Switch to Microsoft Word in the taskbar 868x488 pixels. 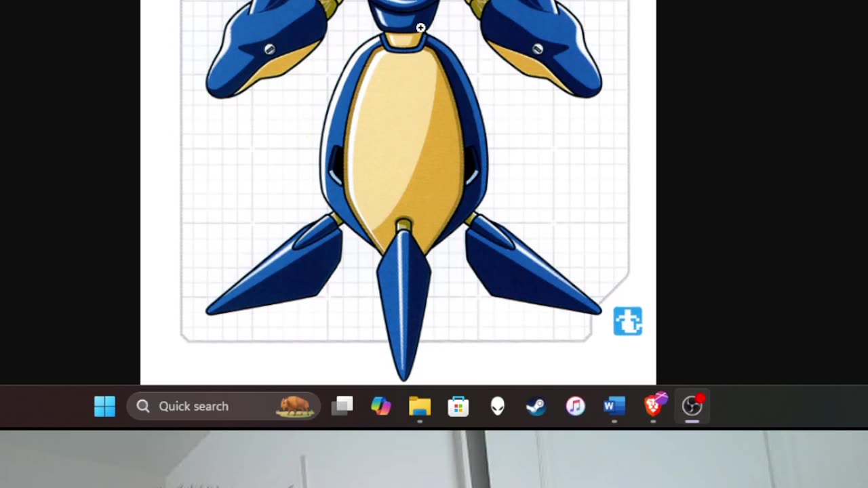click(614, 406)
